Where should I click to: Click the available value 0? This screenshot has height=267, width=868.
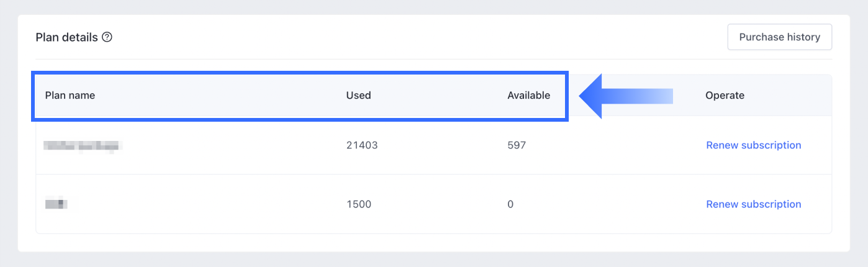pos(510,204)
